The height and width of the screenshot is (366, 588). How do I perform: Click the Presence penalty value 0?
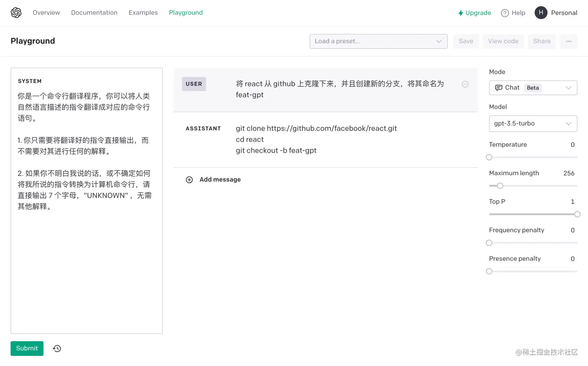coord(572,259)
